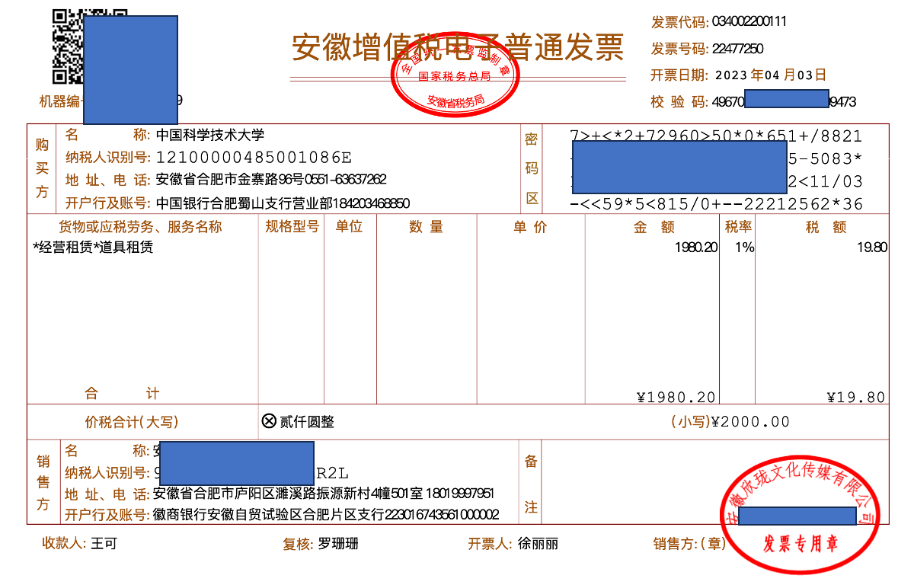Click the red oval tax bureau seal
Image resolution: width=914 pixels, height=588 pixels.
click(454, 79)
